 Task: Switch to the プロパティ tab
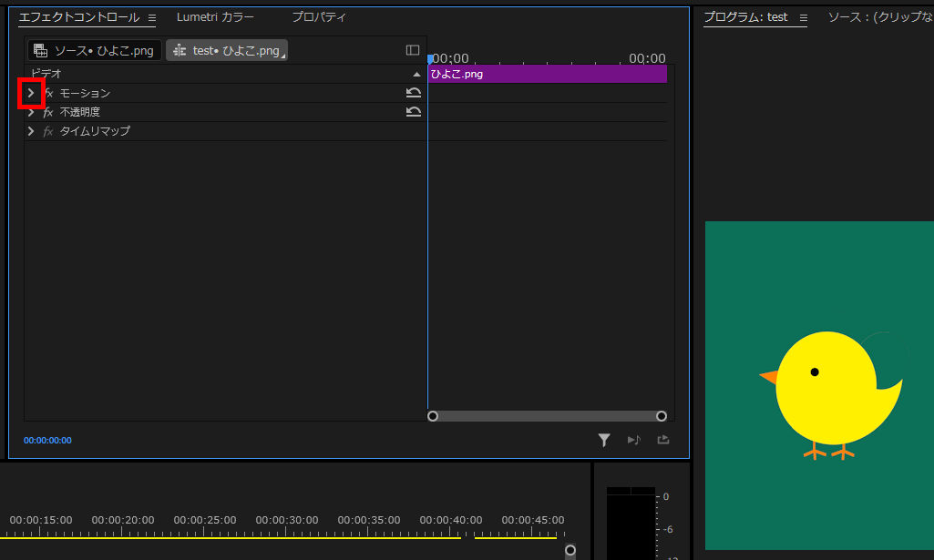(x=319, y=17)
